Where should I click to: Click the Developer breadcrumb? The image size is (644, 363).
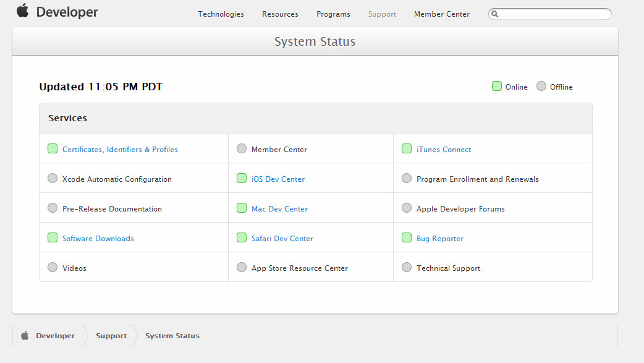click(56, 335)
